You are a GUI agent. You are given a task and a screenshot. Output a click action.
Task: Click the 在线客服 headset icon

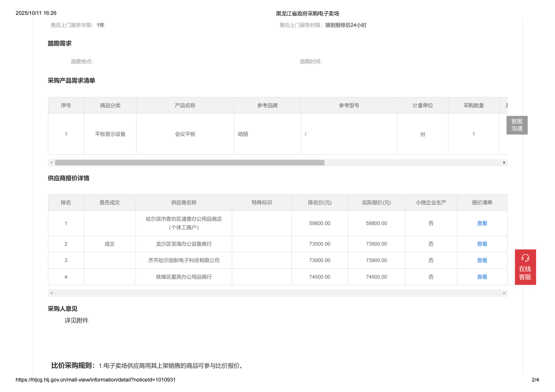pos(525,258)
